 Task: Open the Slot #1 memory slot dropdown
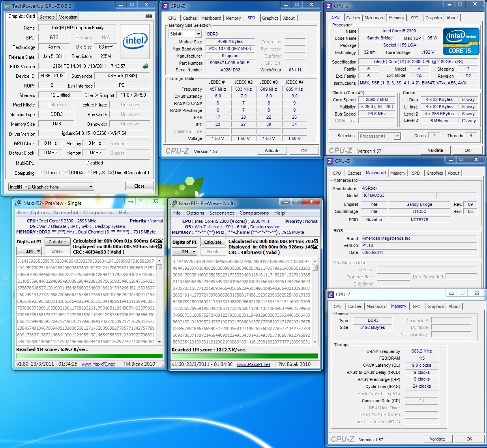[x=185, y=34]
